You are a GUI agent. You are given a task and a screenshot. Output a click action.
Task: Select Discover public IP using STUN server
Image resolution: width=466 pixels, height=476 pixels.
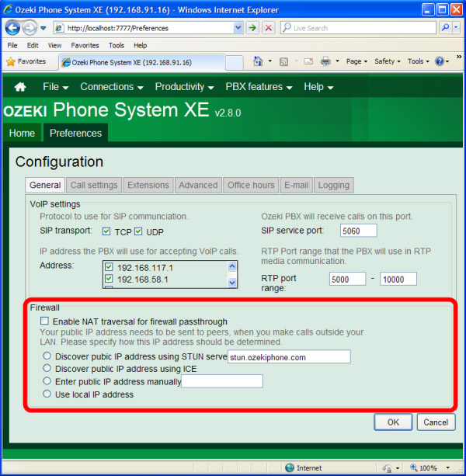click(47, 356)
